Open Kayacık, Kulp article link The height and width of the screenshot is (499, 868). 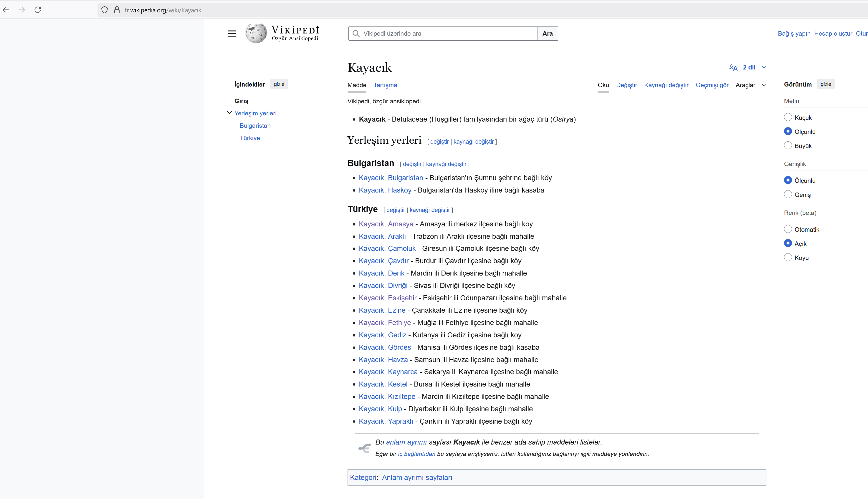(380, 409)
